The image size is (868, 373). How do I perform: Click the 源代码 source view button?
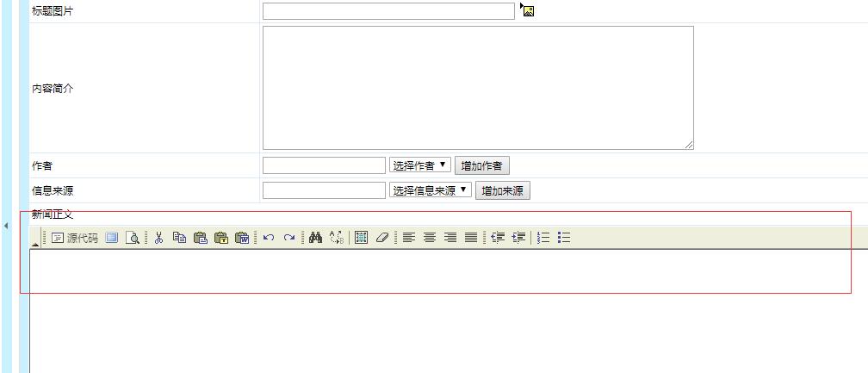75,238
